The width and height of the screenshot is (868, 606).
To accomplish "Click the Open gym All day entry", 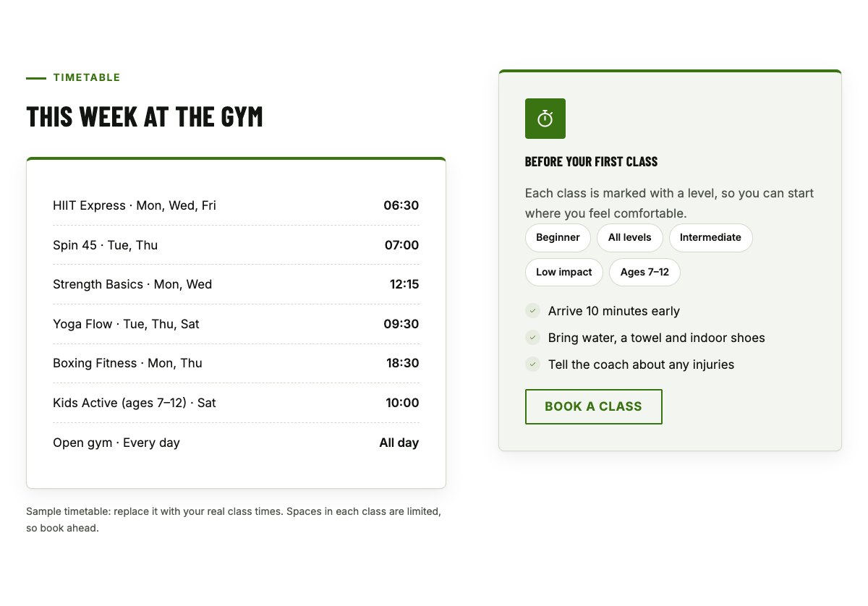I will pos(236,443).
